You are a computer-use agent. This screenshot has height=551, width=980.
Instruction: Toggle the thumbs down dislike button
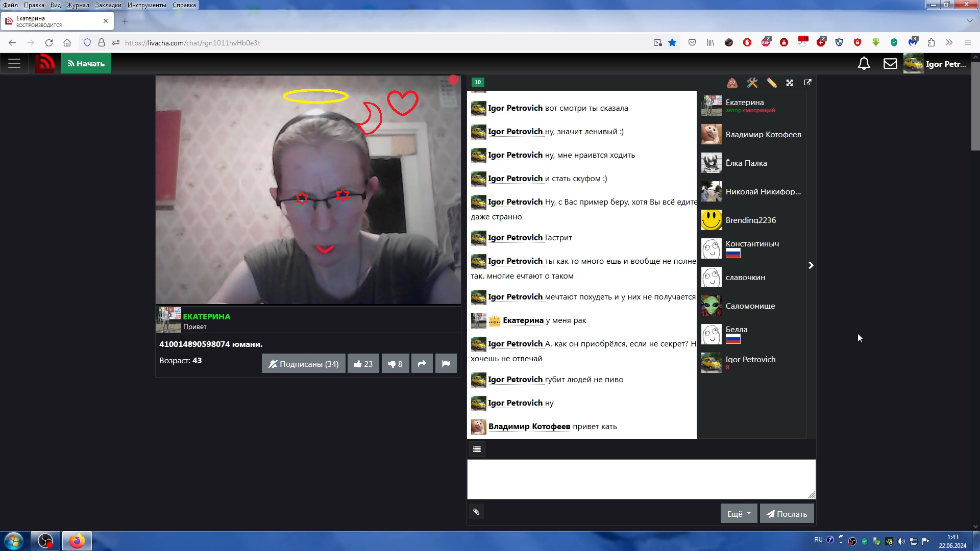click(x=395, y=364)
